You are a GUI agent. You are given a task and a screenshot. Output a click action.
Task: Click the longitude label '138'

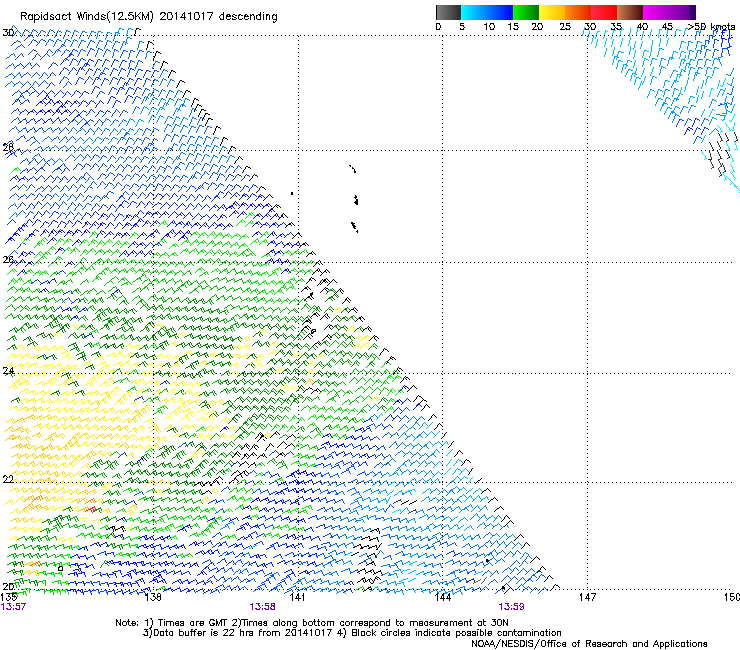coord(153,597)
